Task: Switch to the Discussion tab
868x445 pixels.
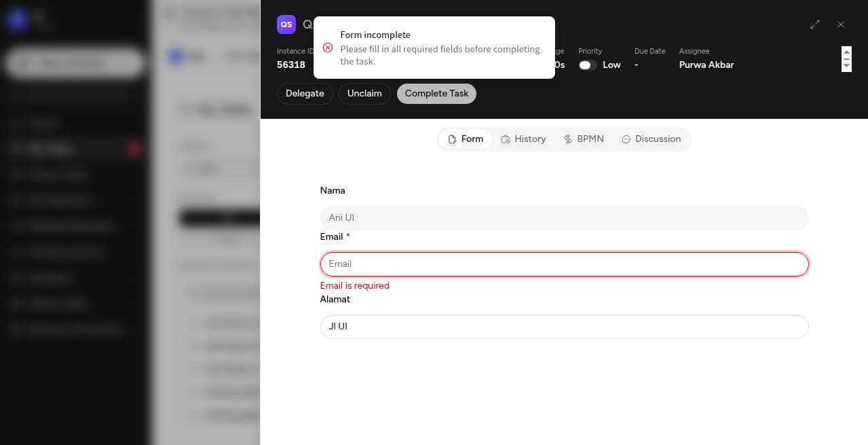Action: point(652,139)
